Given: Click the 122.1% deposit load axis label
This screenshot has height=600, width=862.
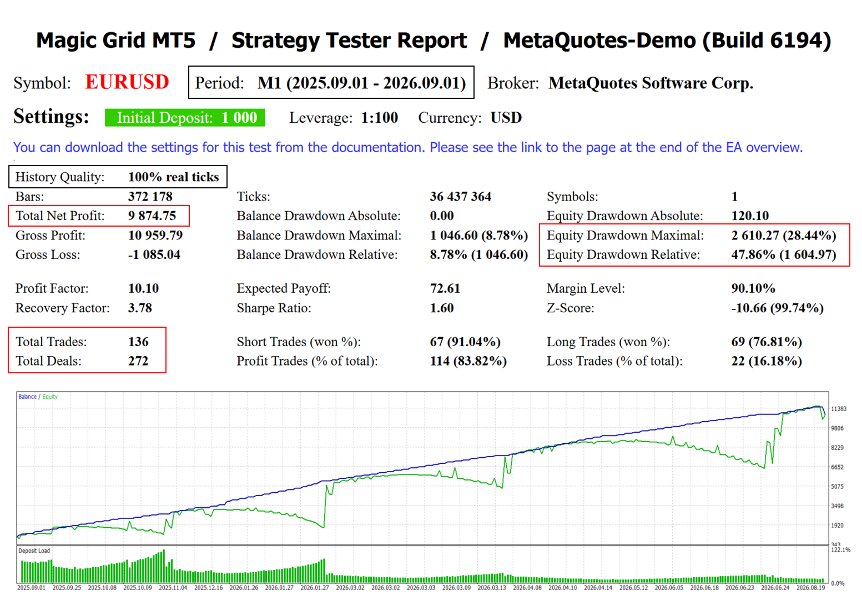Looking at the screenshot, I should point(841,549).
